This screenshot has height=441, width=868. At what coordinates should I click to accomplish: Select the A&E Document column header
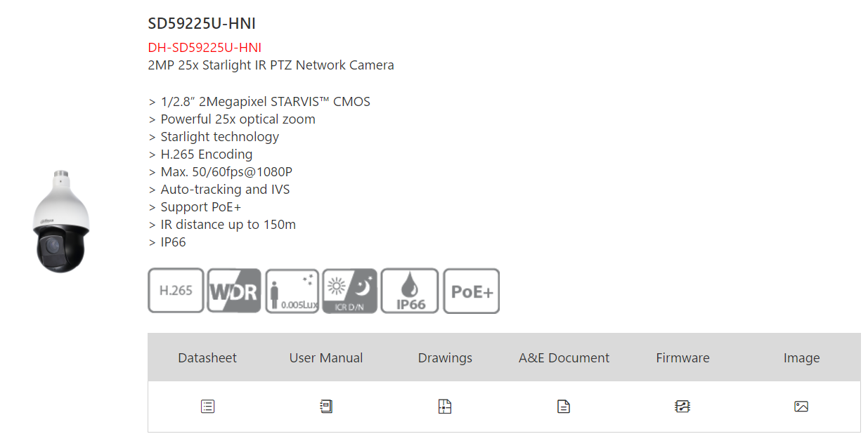pyautogui.click(x=564, y=358)
